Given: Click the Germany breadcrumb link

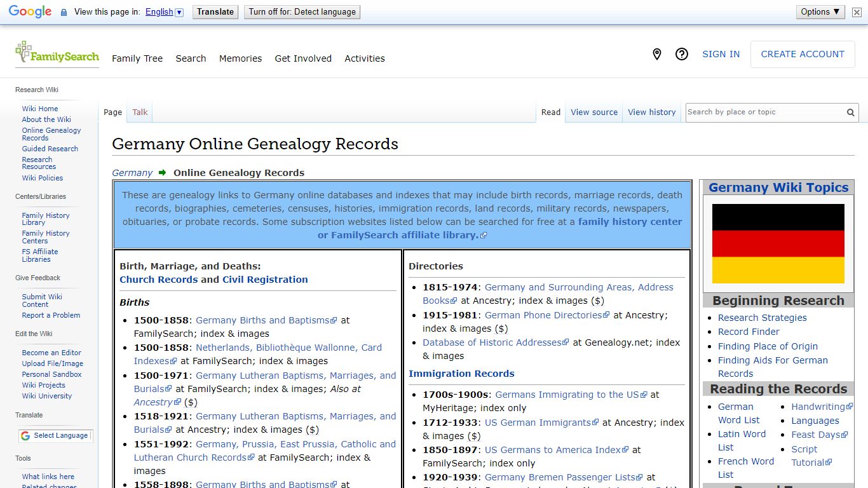Looking at the screenshot, I should click(x=132, y=173).
